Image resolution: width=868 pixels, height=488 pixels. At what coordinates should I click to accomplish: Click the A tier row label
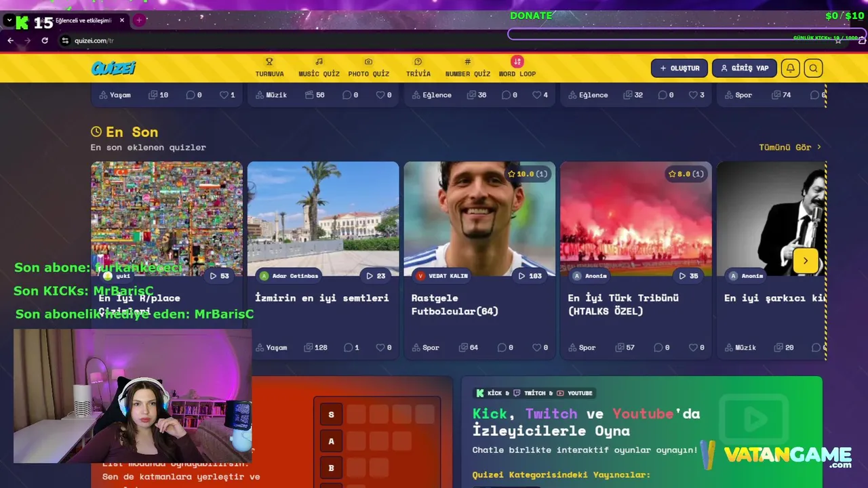pyautogui.click(x=332, y=441)
